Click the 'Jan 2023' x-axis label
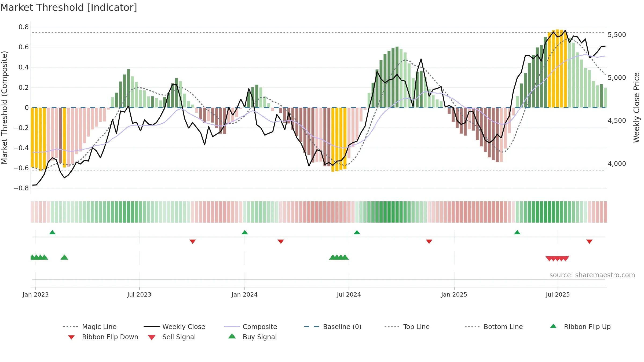The image size is (644, 362). (x=36, y=295)
